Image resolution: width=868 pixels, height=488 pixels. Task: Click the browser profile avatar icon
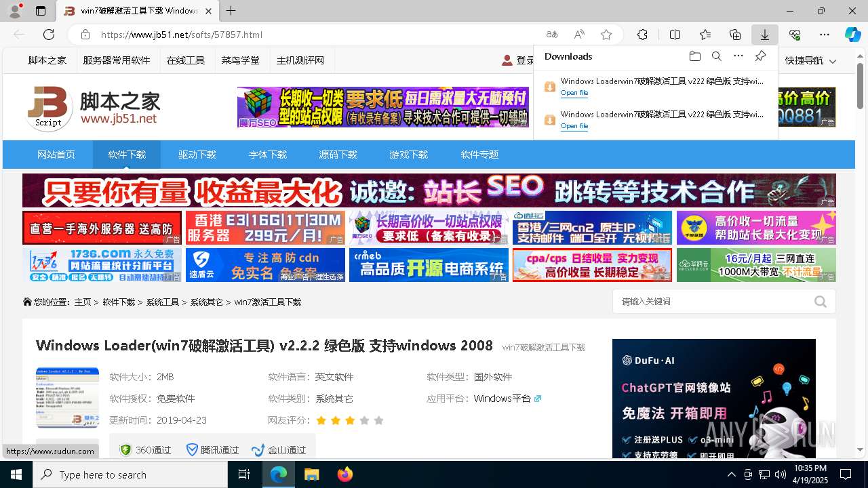15,10
